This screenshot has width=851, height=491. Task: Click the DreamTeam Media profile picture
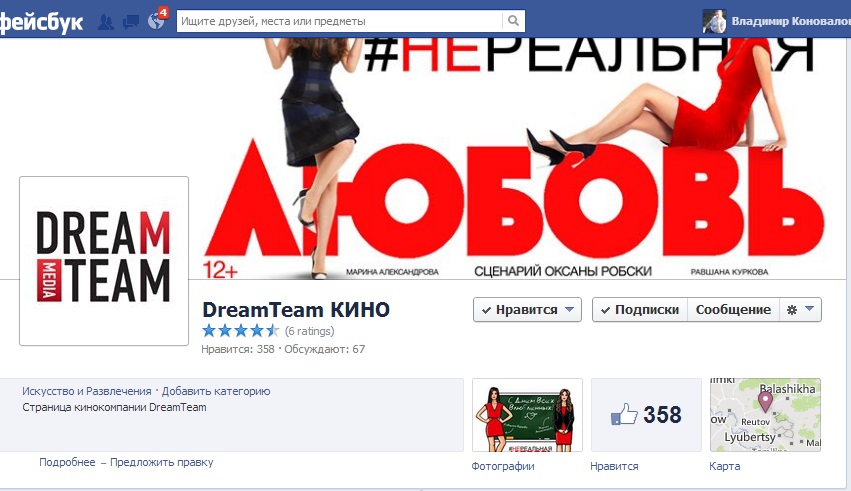pyautogui.click(x=104, y=261)
